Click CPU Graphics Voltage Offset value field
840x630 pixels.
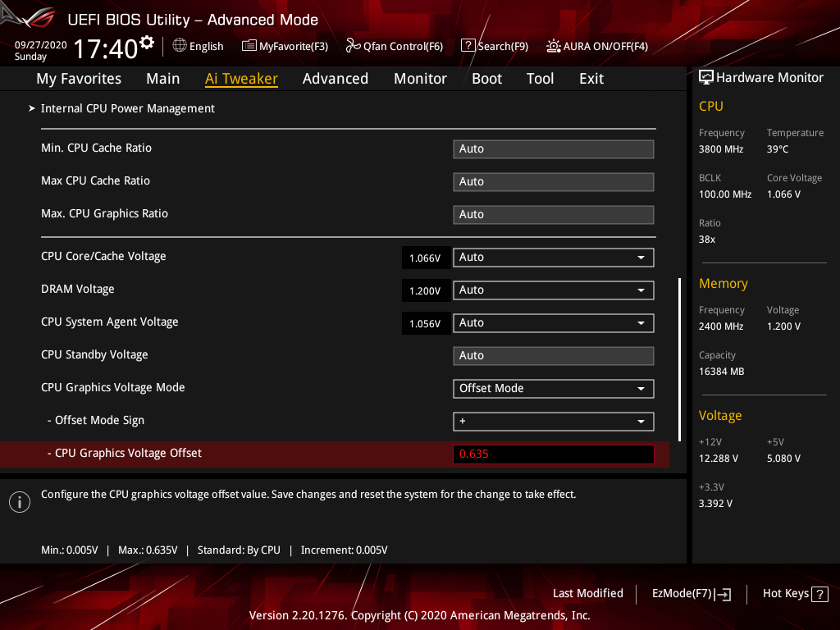[x=554, y=454]
